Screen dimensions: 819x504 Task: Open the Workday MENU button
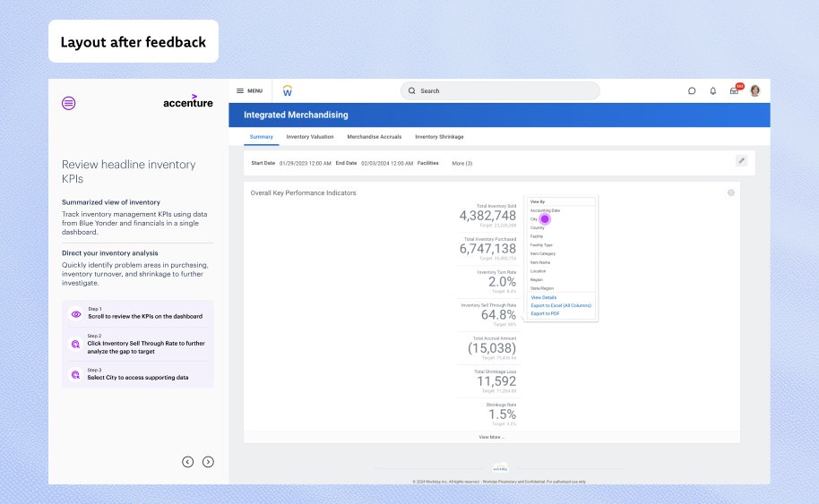coord(249,90)
